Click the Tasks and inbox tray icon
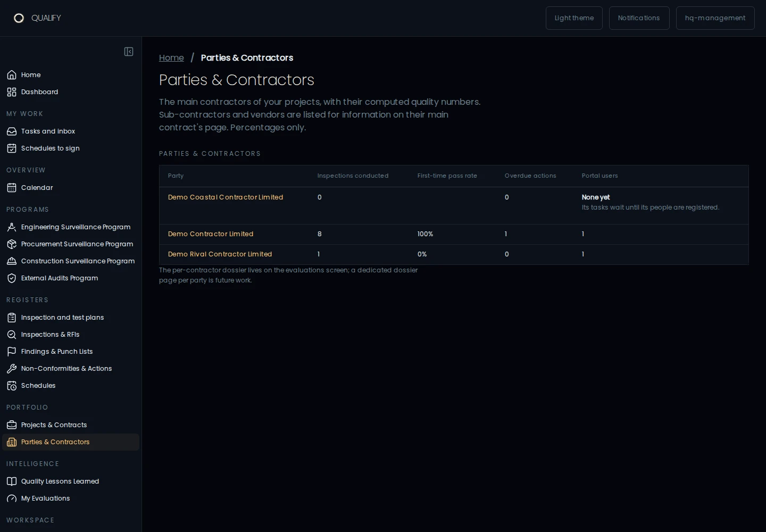Viewport: 766px width, 532px height. [12, 131]
